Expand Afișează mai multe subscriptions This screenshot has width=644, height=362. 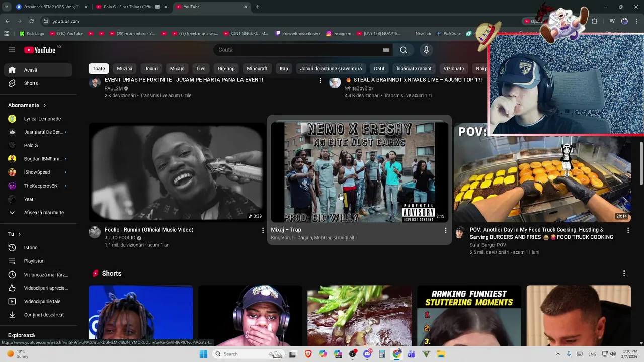pyautogui.click(x=38, y=213)
